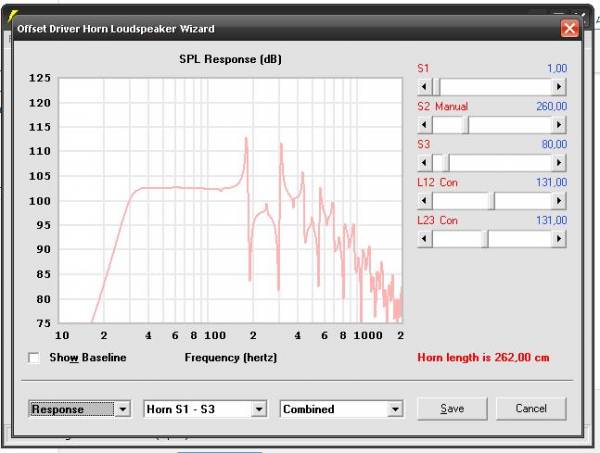This screenshot has height=453, width=600.
Task: Click the Save button
Action: click(x=452, y=409)
